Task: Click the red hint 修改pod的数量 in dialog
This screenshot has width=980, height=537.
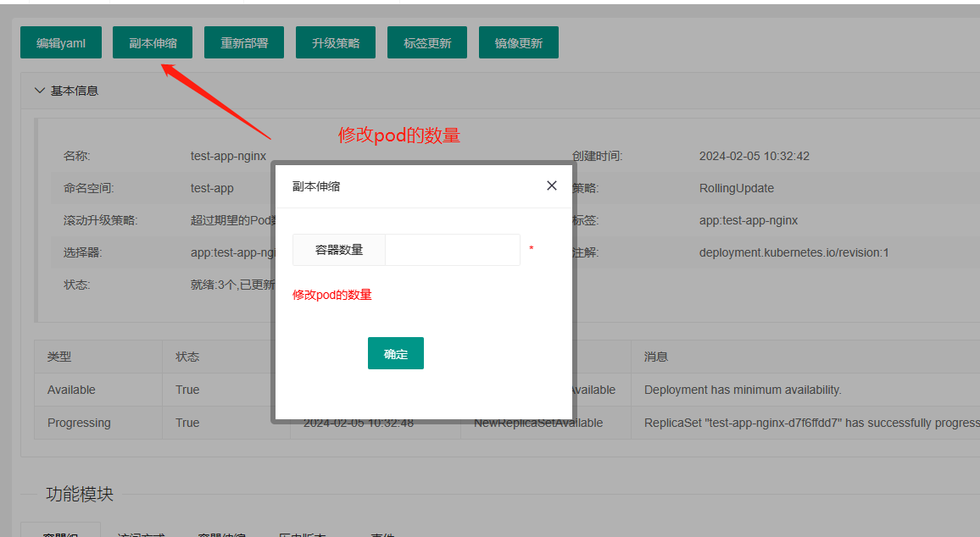Action: pos(331,295)
